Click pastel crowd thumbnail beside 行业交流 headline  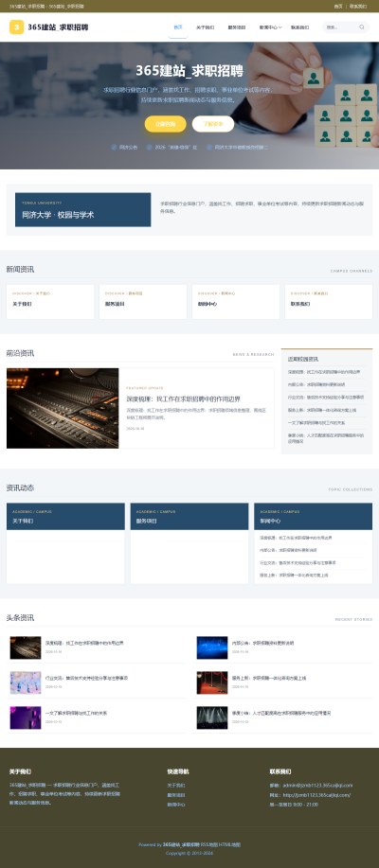(26, 682)
